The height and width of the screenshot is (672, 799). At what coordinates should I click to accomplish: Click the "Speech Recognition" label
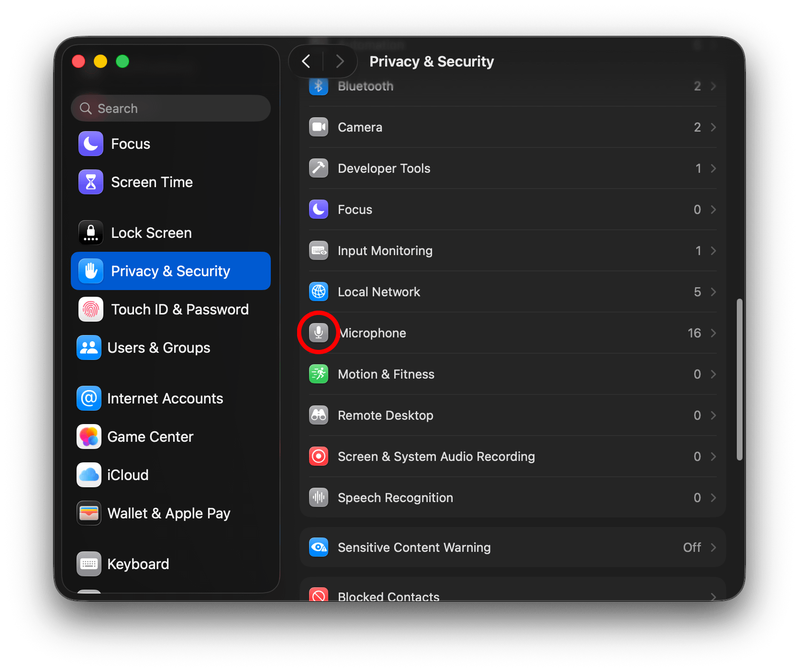point(395,498)
